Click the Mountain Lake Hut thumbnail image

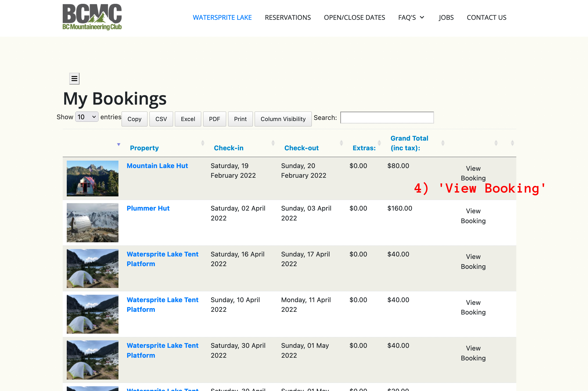[92, 179]
